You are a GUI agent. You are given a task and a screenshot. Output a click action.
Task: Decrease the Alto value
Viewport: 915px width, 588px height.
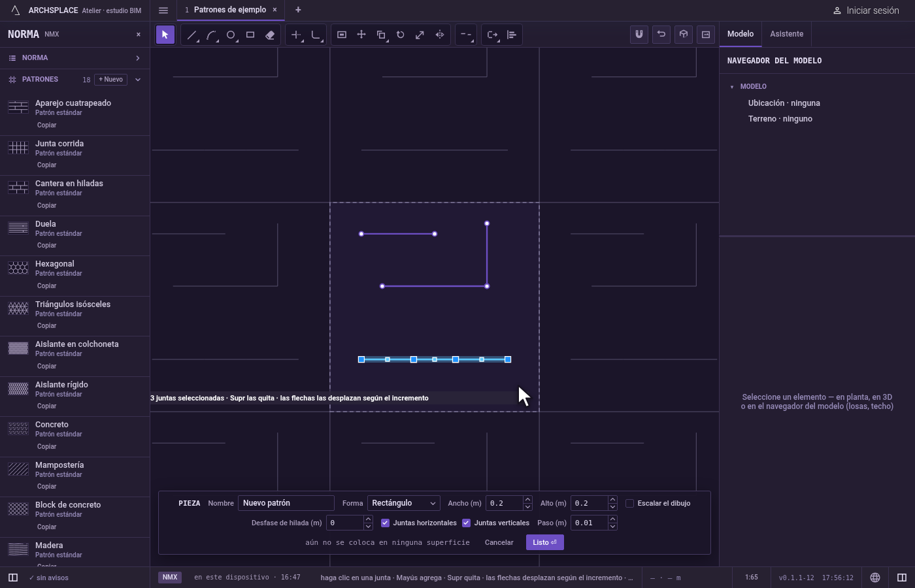613,507
